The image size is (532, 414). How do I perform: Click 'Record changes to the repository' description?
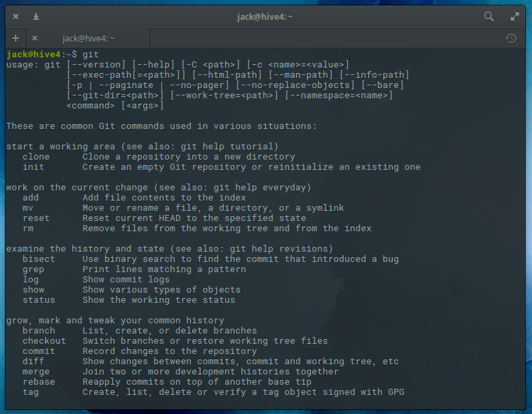coord(170,351)
